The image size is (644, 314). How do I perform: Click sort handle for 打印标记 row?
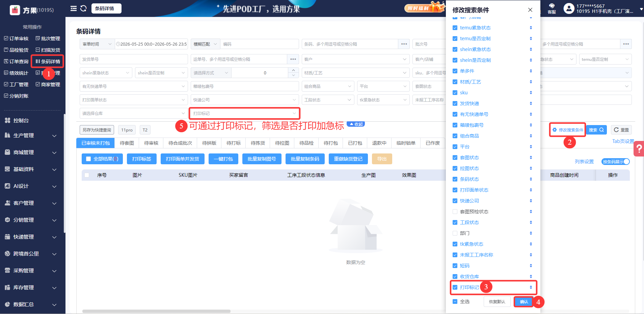click(x=531, y=287)
